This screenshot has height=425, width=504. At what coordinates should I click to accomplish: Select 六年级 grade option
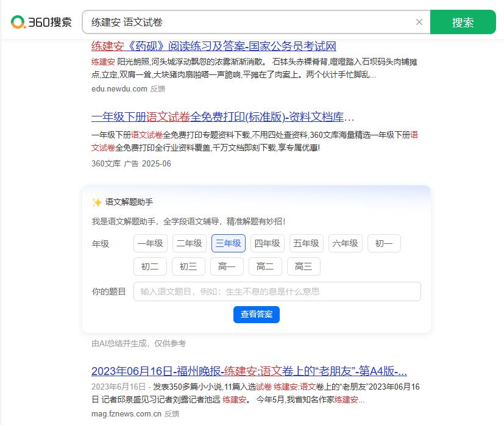(345, 243)
